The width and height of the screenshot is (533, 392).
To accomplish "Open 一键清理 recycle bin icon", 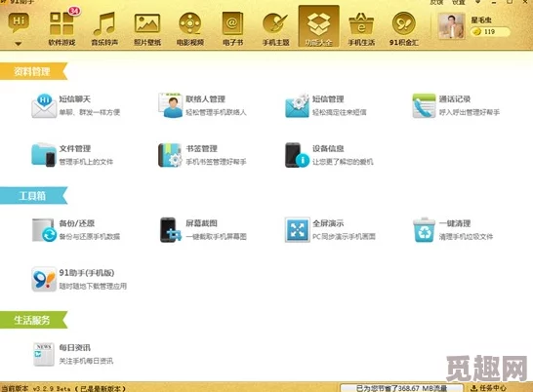I will coord(424,230).
